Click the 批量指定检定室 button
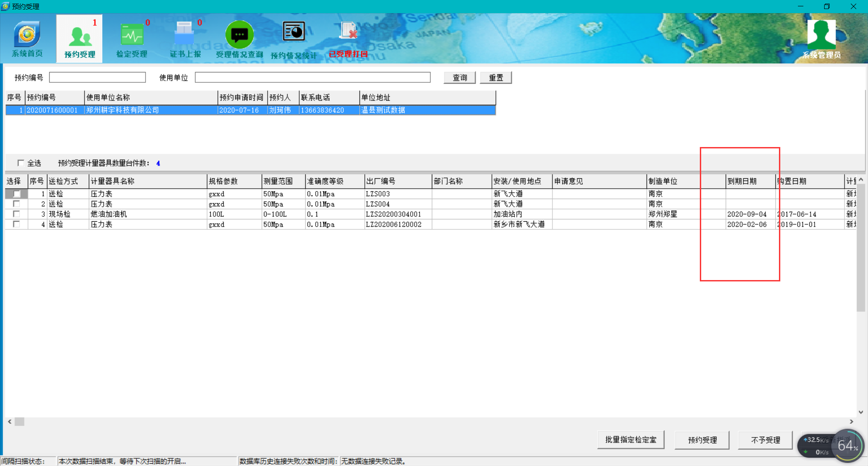The width and height of the screenshot is (868, 466). [630, 440]
